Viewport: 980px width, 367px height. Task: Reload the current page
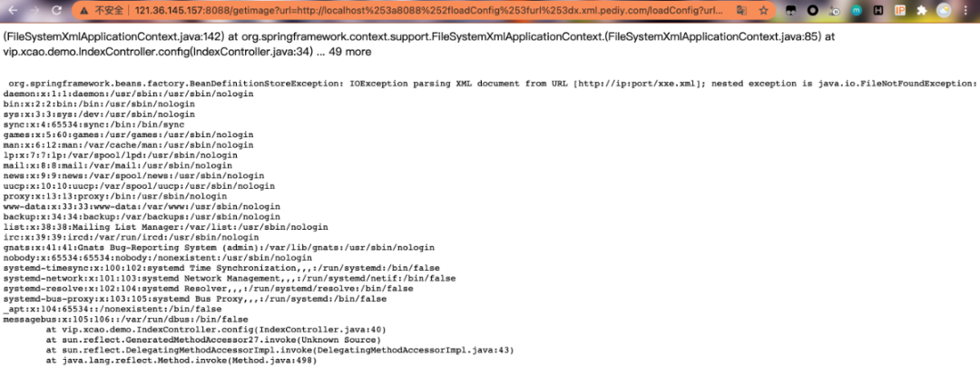[x=57, y=11]
